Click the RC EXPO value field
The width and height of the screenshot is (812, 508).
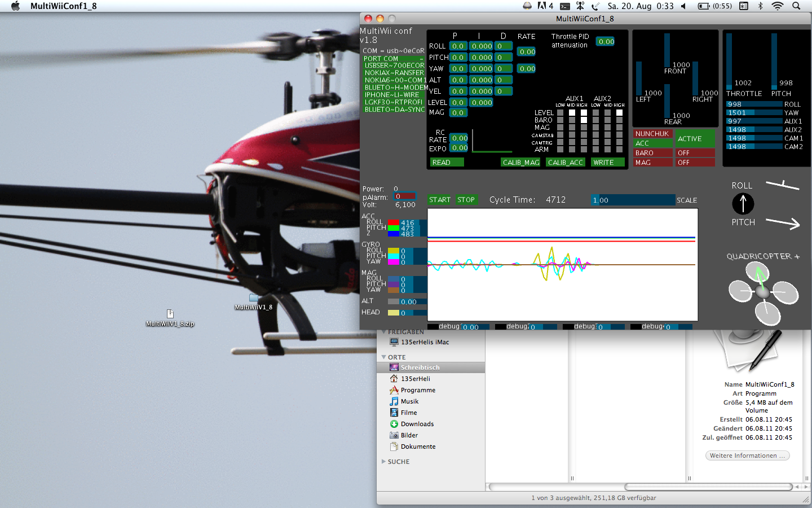460,148
